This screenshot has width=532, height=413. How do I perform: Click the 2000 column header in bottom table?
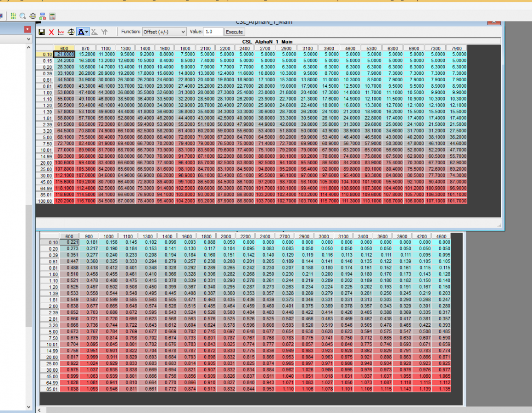point(226,236)
